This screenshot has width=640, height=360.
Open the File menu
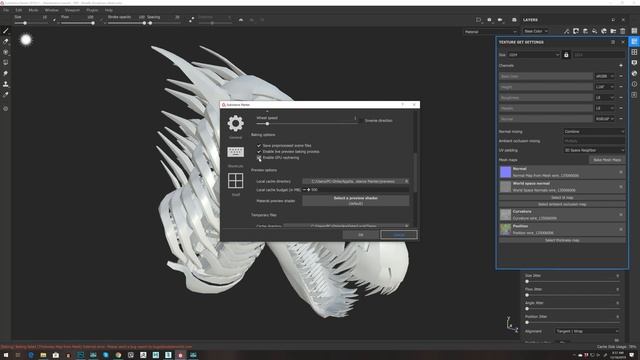point(6,10)
